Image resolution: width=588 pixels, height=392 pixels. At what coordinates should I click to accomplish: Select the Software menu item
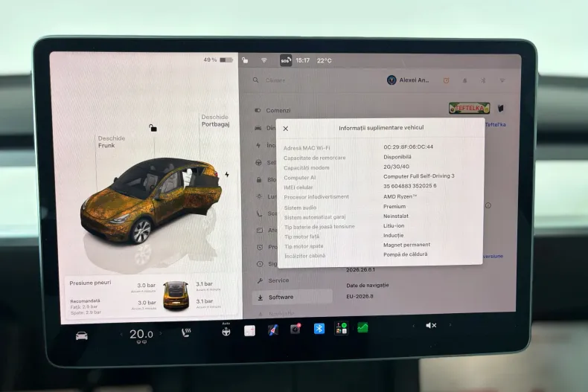pyautogui.click(x=292, y=298)
